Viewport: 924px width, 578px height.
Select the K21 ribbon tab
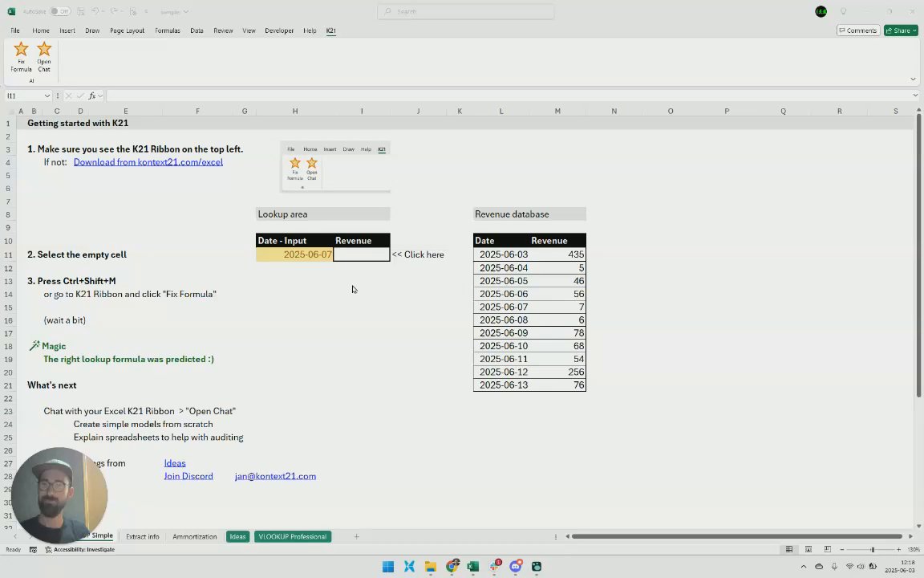point(331,31)
